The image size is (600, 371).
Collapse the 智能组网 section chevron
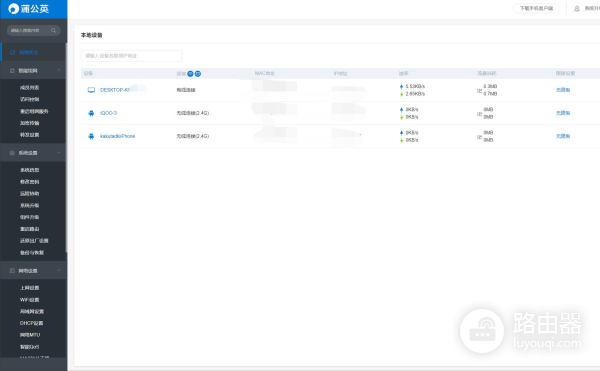59,70
